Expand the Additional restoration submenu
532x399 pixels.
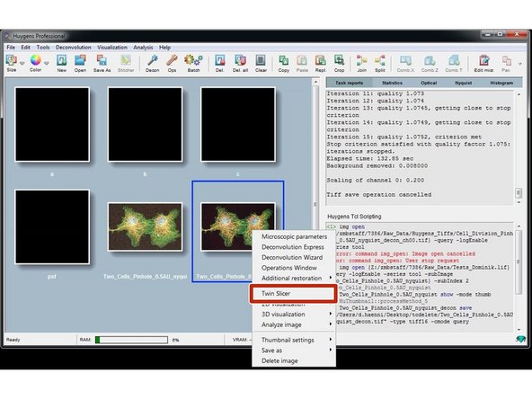tap(330, 278)
